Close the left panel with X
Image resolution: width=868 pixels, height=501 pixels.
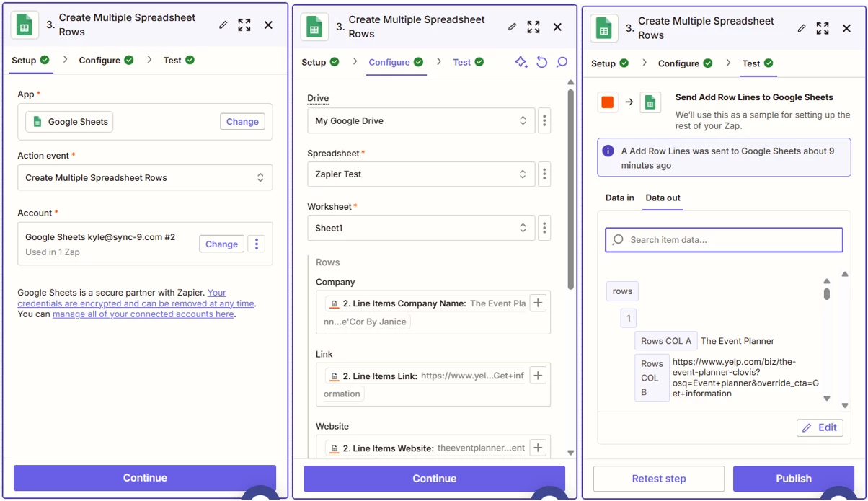[x=268, y=25]
